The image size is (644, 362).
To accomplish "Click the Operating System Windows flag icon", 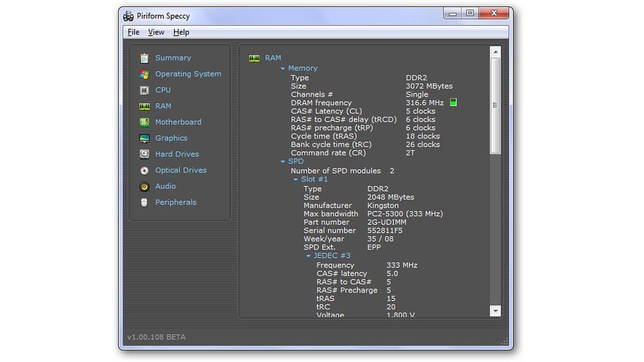I will (x=144, y=74).
